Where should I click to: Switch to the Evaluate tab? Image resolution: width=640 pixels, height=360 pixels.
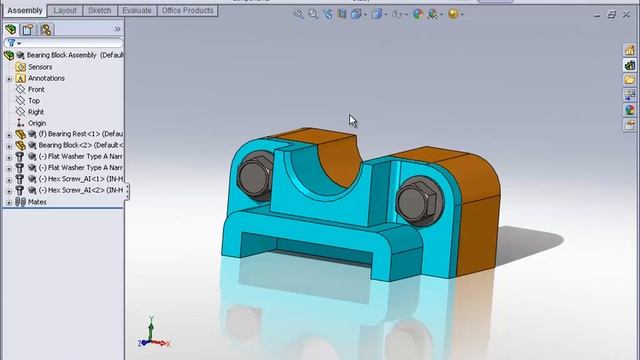(x=137, y=11)
